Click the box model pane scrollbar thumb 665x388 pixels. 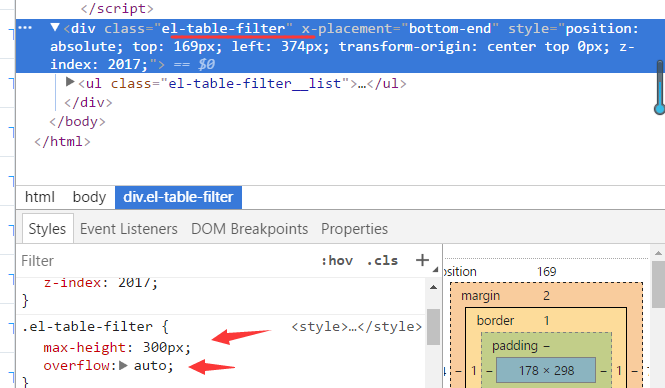tap(658, 284)
